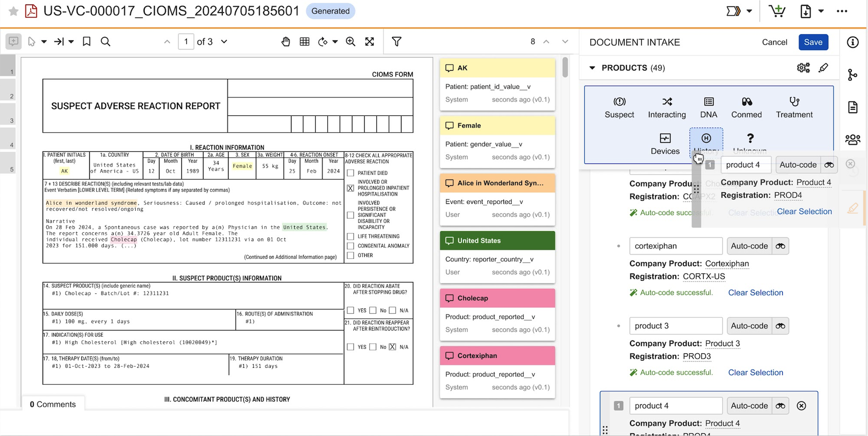This screenshot has width=868, height=436.
Task: Click the bookmark icon
Action: click(x=87, y=42)
